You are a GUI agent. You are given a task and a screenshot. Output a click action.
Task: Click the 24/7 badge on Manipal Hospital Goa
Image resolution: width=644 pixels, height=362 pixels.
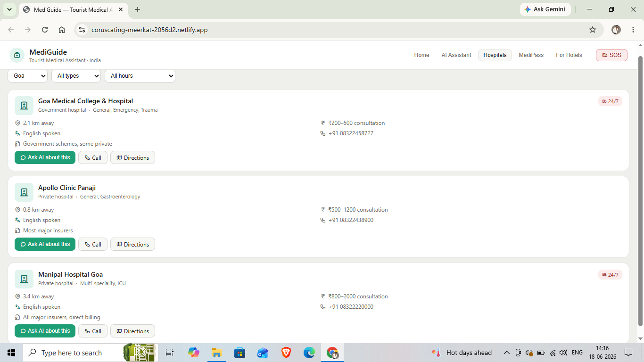pos(610,275)
